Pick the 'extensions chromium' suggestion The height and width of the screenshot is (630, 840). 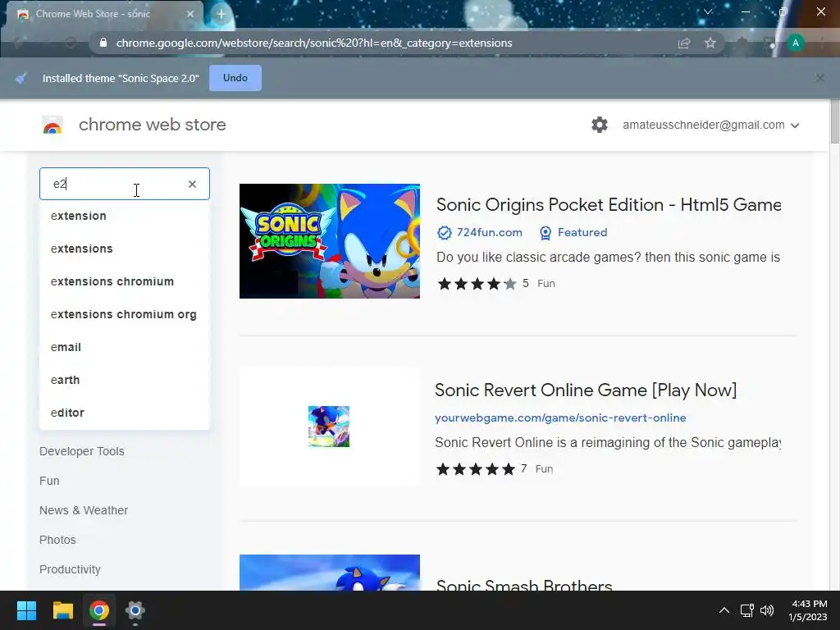(x=125, y=281)
